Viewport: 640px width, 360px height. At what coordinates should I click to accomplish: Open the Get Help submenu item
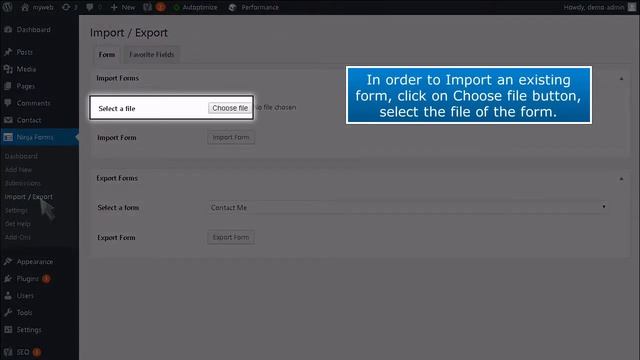[x=18, y=224]
